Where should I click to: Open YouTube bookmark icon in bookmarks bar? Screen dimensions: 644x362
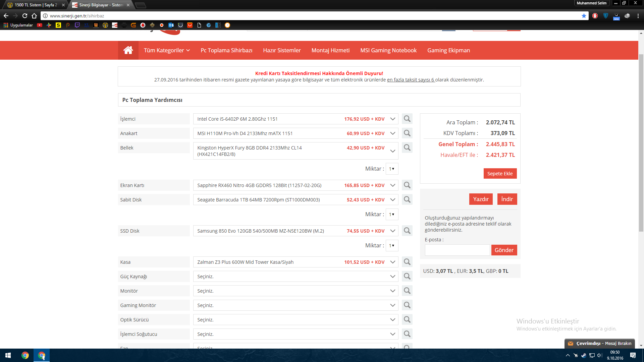click(40, 25)
